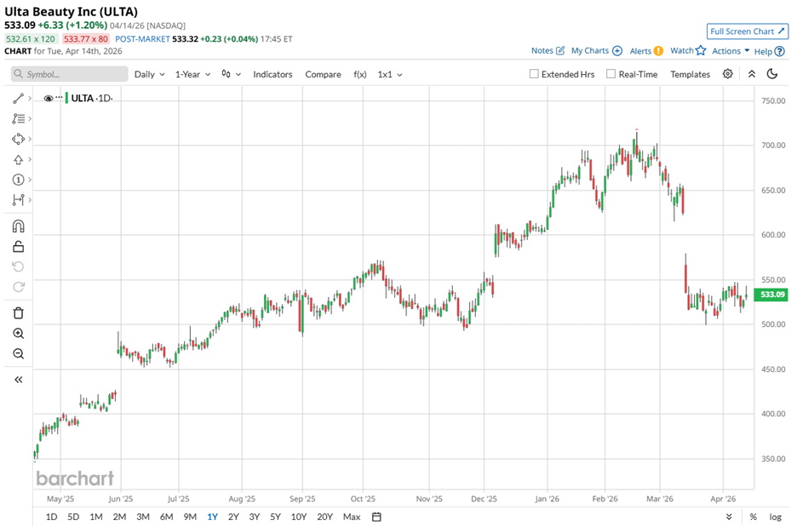This screenshot has width=797, height=532.
Task: Switch to dark mode moon icon
Action: click(772, 74)
